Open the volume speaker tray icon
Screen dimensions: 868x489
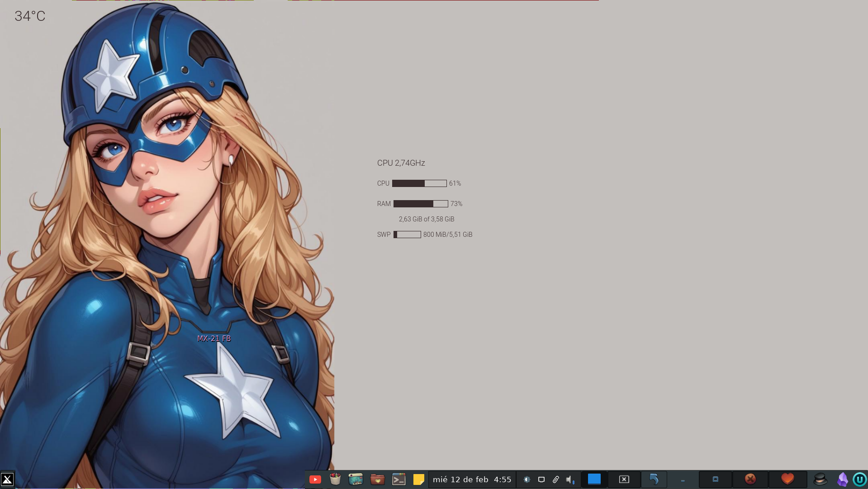[570, 479]
